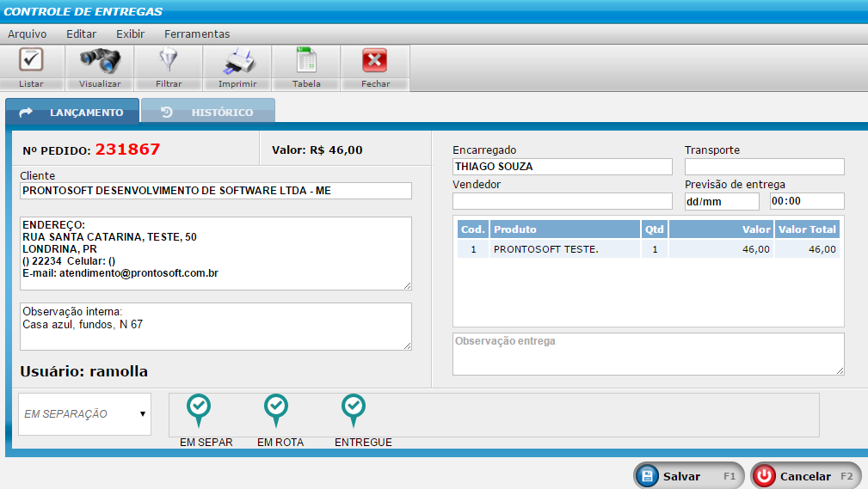
Task: Click the ENTREGUE label text
Action: (x=363, y=443)
